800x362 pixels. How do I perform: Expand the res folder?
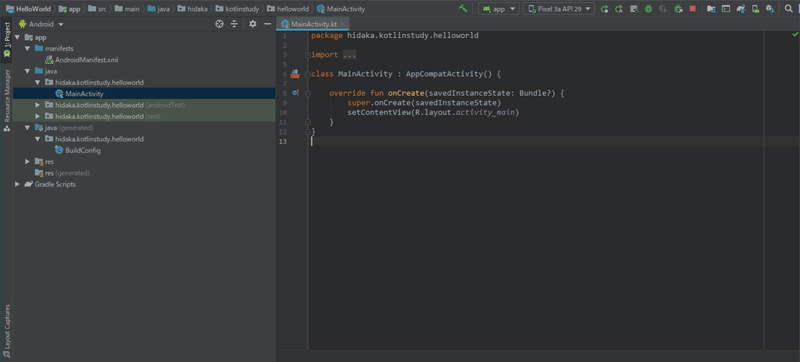pos(28,162)
